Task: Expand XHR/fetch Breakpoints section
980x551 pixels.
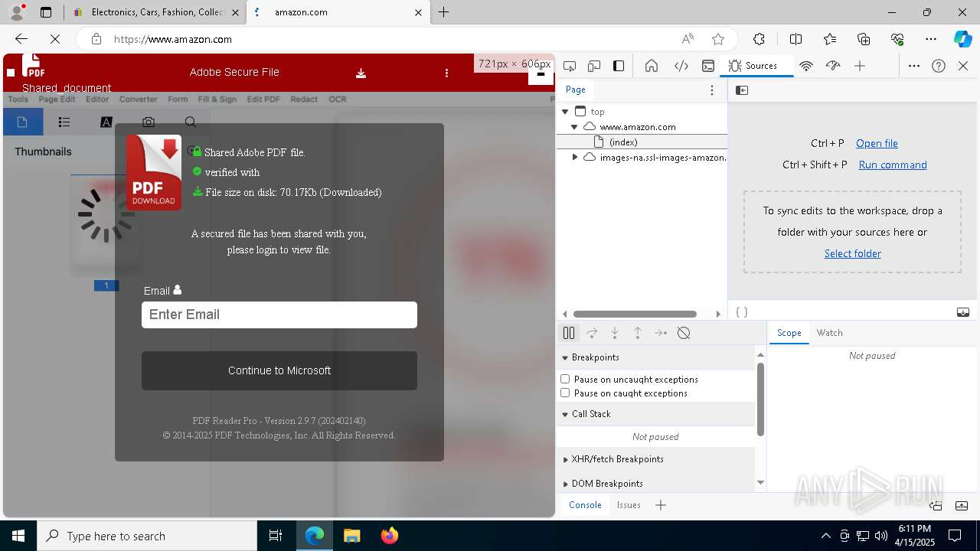Action: click(566, 459)
